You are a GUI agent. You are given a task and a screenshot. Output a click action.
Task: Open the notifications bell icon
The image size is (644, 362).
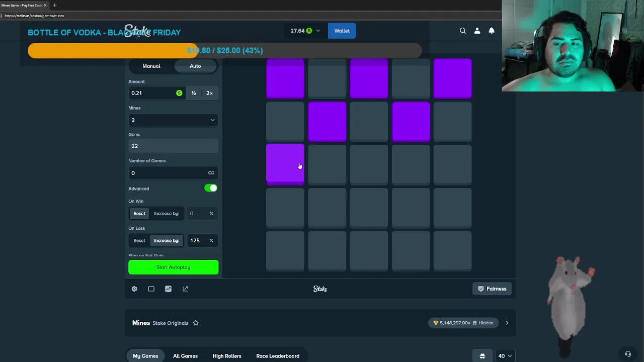tap(492, 31)
